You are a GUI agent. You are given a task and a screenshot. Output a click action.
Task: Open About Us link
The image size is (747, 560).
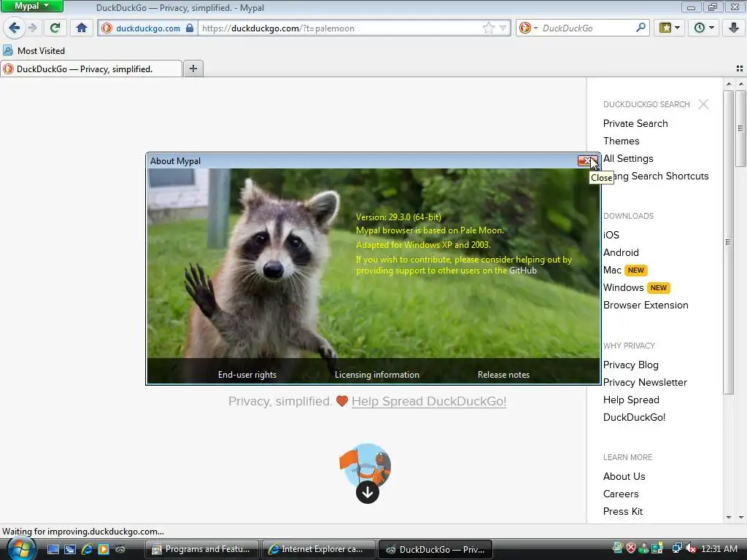[x=624, y=477]
